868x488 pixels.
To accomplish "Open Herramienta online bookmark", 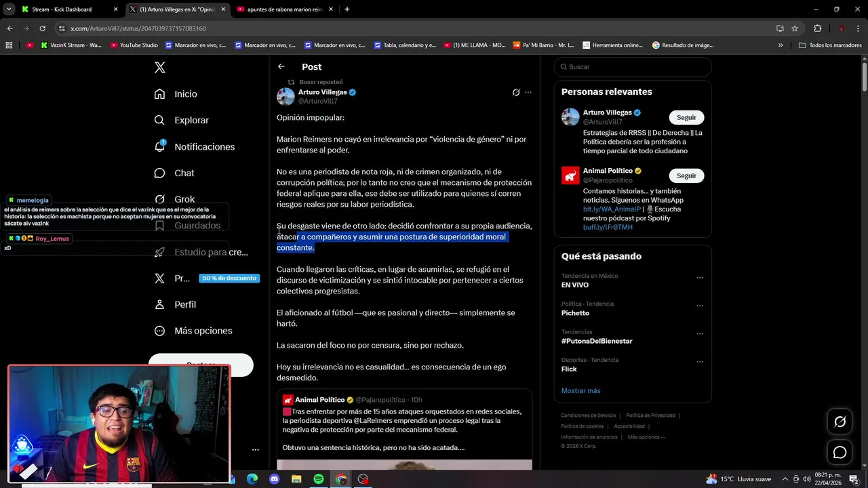I will (x=612, y=45).
